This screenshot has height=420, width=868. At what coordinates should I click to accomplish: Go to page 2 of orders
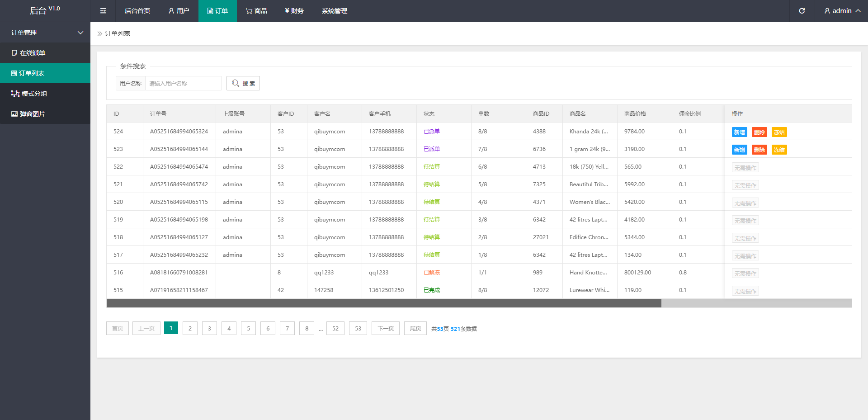pos(190,328)
